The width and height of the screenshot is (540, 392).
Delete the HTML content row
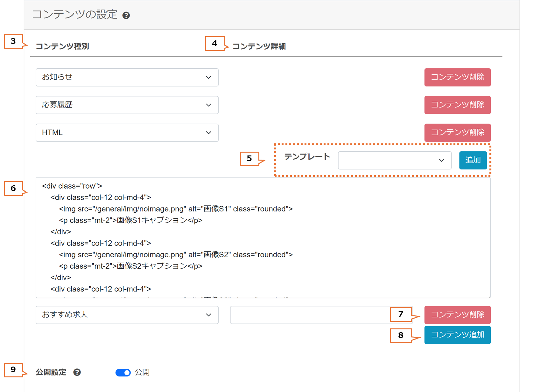click(457, 133)
